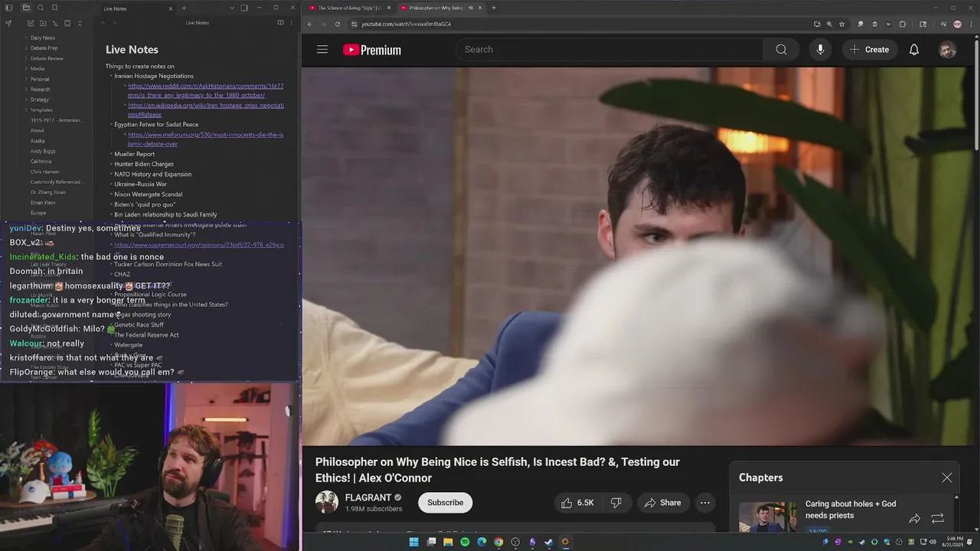
Task: Open Wikipedia Iran hostage crisis link
Action: pos(205,109)
